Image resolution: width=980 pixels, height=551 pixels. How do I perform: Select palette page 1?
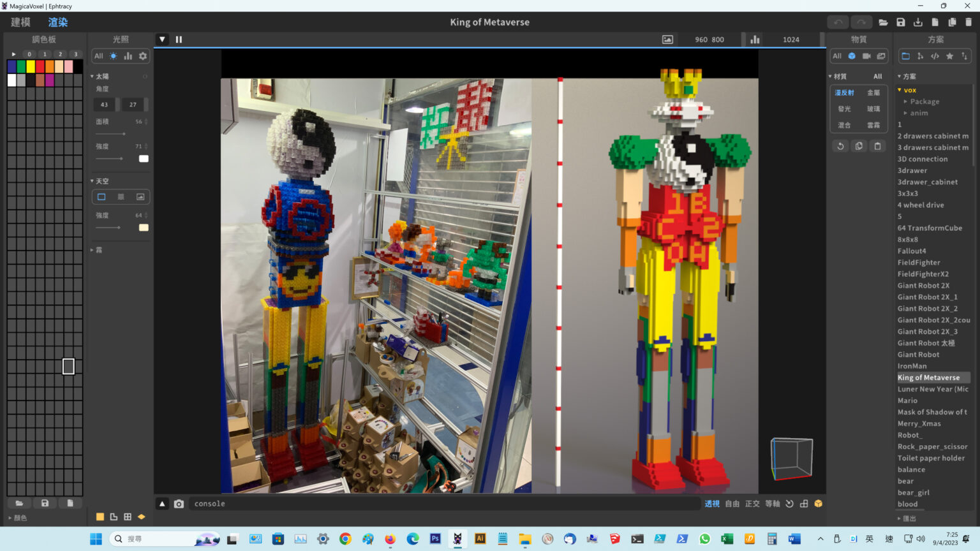point(45,54)
